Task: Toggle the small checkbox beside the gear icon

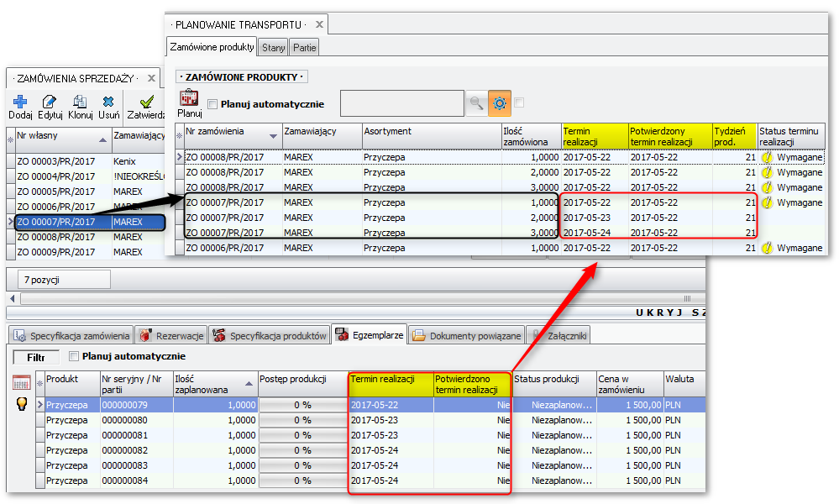Action: click(519, 102)
